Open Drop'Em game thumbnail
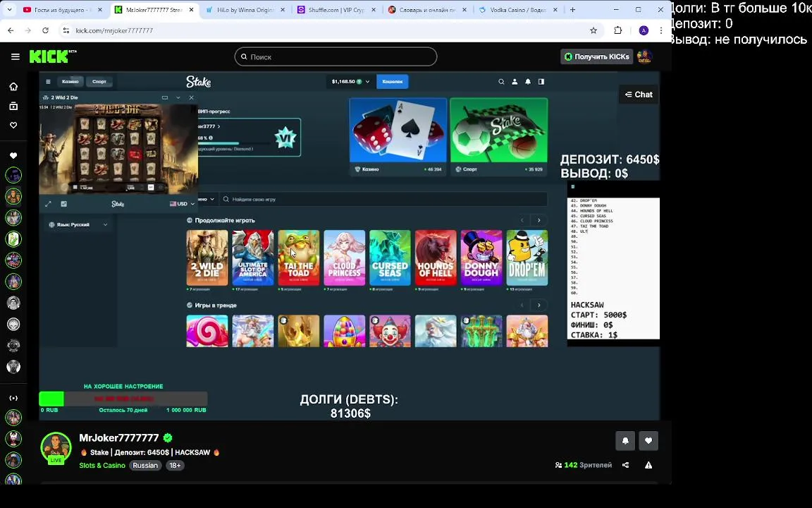This screenshot has width=812, height=508. click(527, 258)
